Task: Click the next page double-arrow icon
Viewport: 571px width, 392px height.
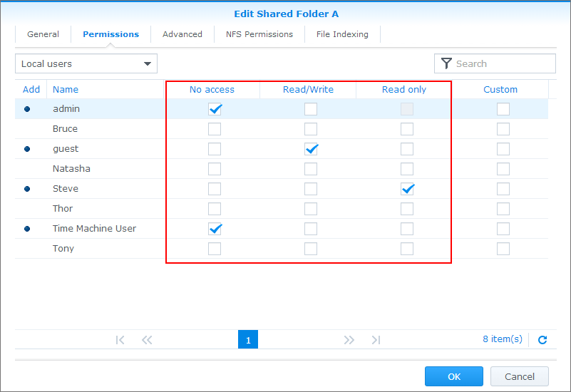Action: coord(349,340)
